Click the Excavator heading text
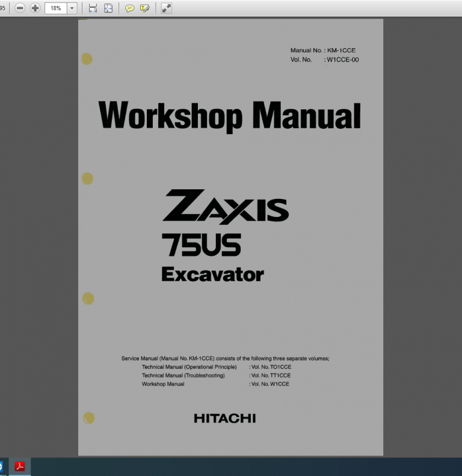Viewport: 462px width, 476px height. coord(213,275)
